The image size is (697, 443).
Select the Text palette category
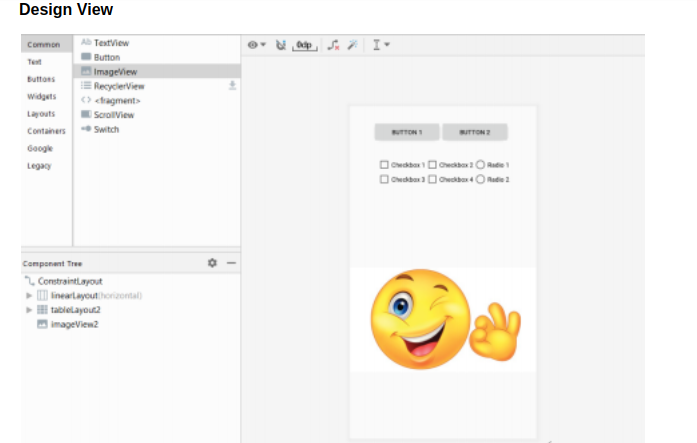click(34, 62)
